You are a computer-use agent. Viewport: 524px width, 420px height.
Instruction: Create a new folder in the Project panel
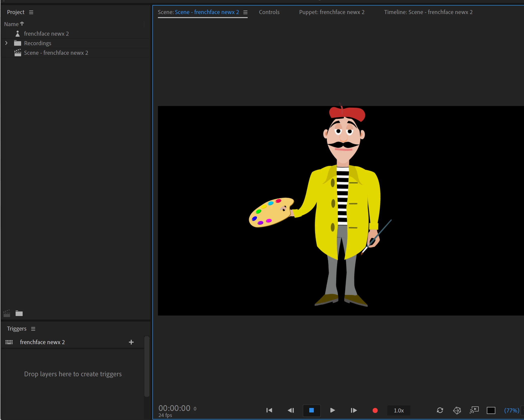[x=19, y=313]
